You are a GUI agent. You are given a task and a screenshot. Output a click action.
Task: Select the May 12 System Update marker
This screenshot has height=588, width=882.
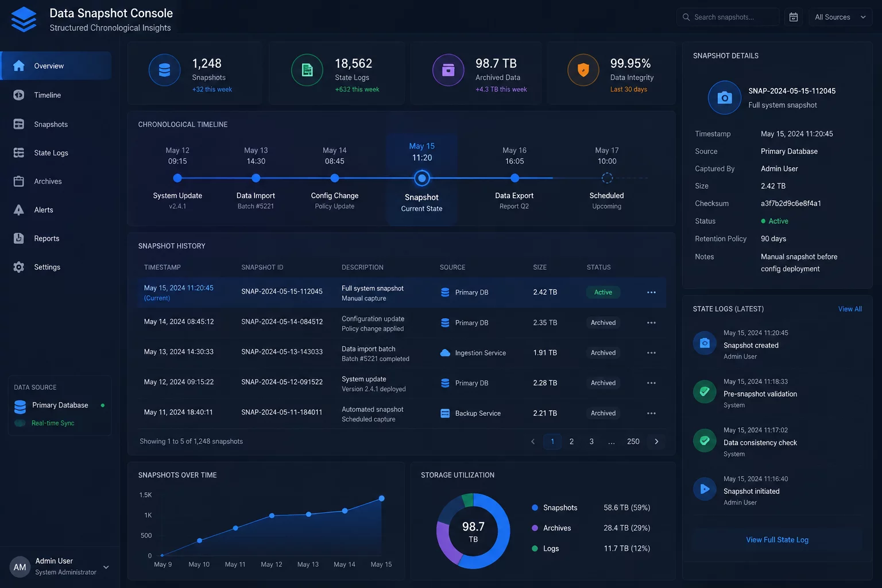pos(177,179)
